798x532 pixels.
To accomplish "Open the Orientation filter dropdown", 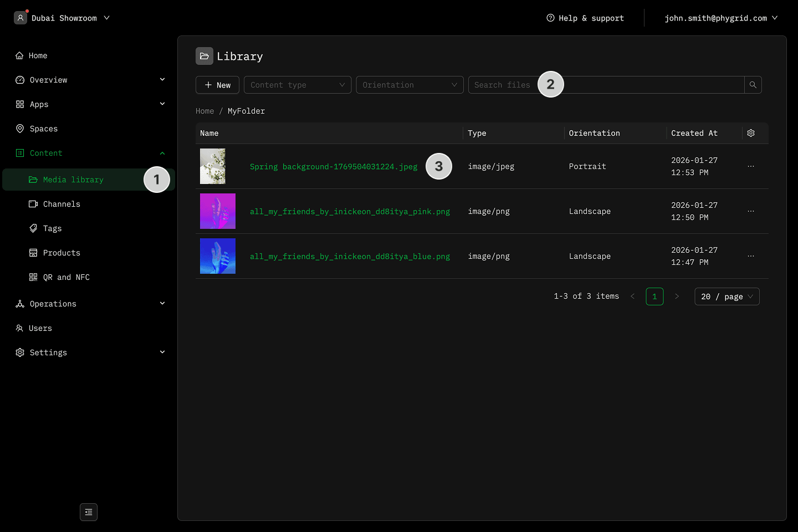I will pos(410,85).
